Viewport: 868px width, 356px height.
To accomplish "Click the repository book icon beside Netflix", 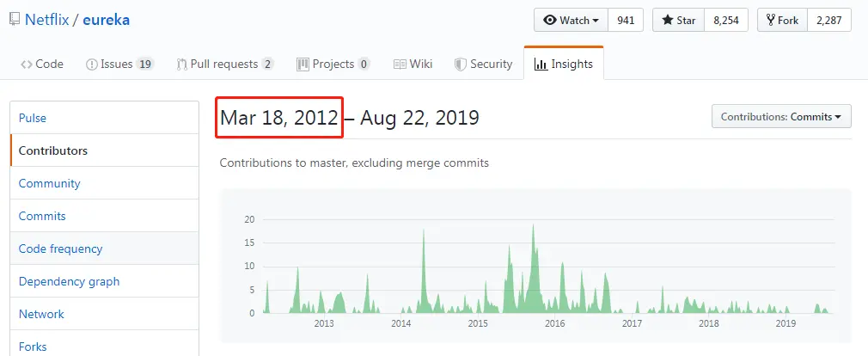I will pos(15,20).
